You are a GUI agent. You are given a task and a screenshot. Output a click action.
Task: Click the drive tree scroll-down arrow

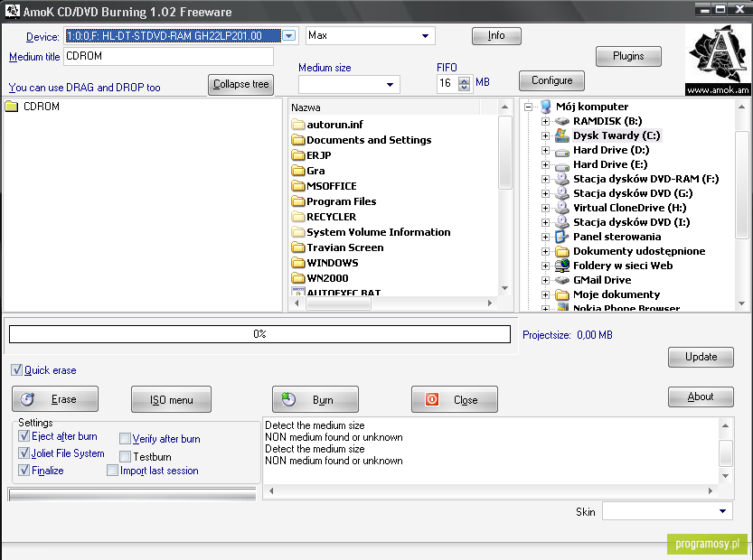coord(741,303)
